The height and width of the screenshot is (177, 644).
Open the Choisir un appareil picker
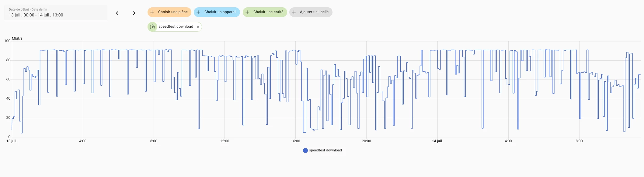coord(220,12)
